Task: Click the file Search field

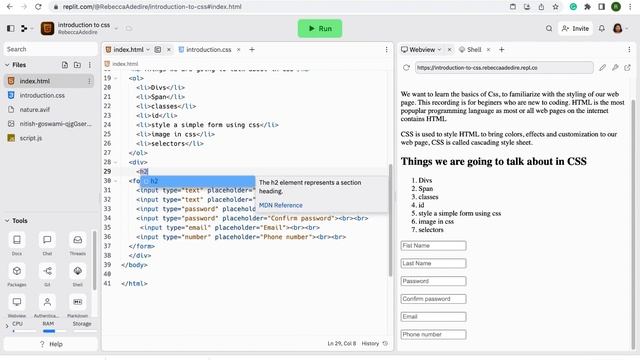Action: tap(51, 49)
